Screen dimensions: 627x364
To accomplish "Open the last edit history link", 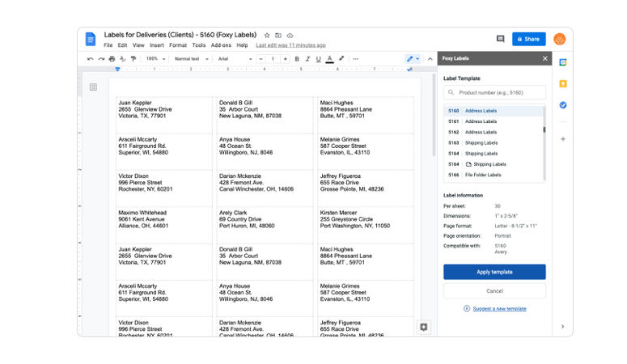I will pyautogui.click(x=290, y=45).
